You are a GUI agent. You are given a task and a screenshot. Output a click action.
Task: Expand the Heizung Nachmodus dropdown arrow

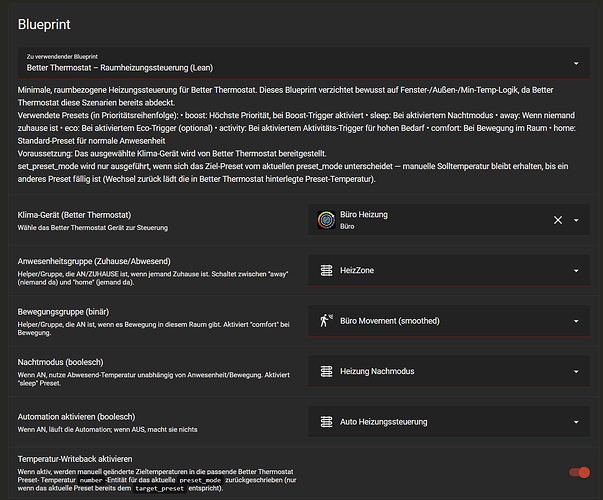point(576,372)
